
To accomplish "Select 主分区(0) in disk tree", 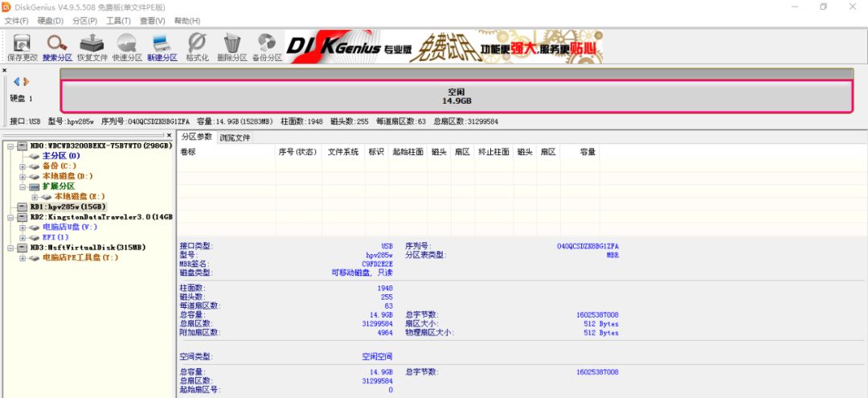I will click(x=61, y=156).
